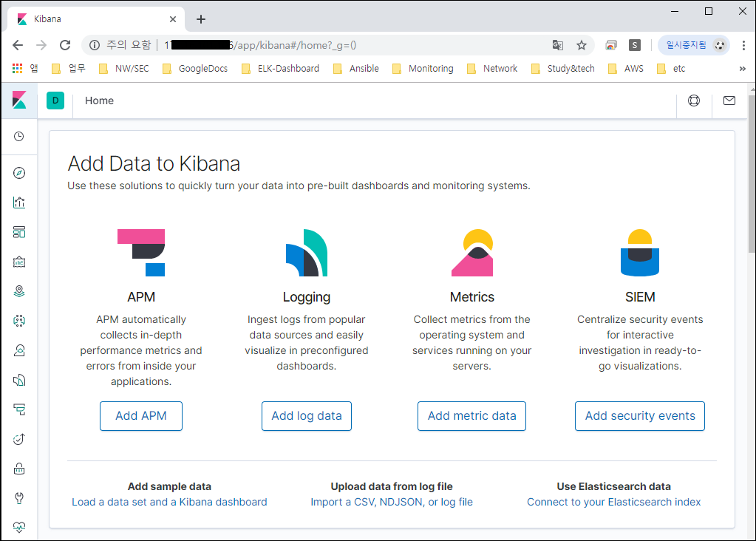Click the Home breadcrumb
756x541 pixels.
[99, 101]
